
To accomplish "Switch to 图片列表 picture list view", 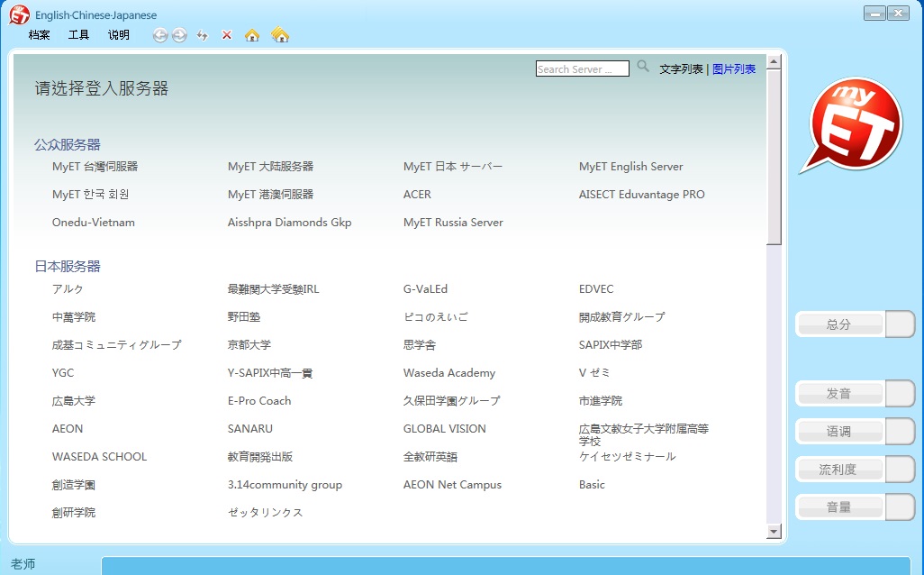I will [734, 69].
